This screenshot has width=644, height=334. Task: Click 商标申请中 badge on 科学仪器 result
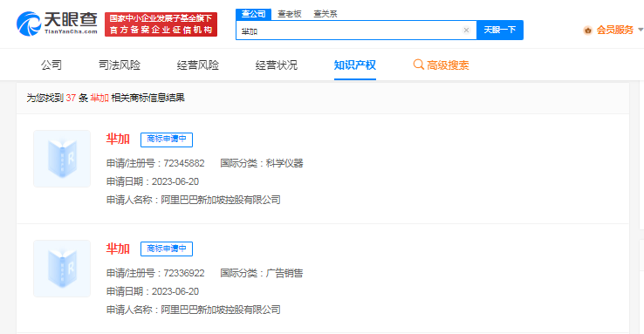point(167,140)
